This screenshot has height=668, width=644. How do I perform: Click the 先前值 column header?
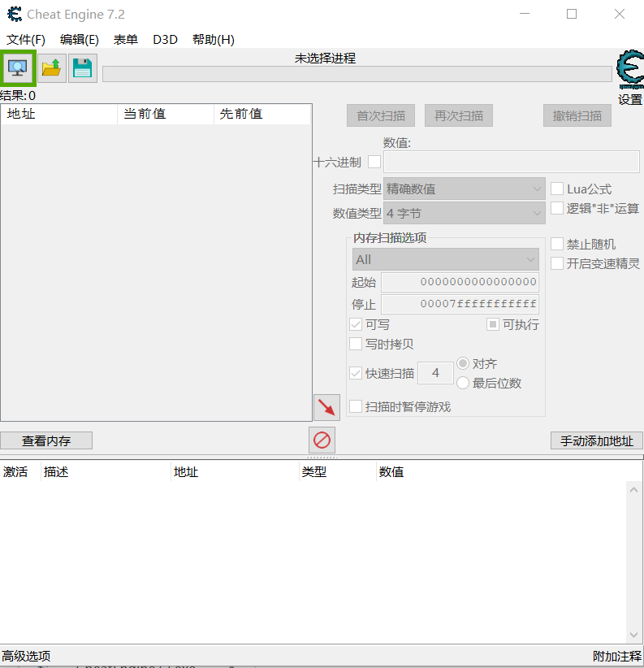(x=262, y=114)
